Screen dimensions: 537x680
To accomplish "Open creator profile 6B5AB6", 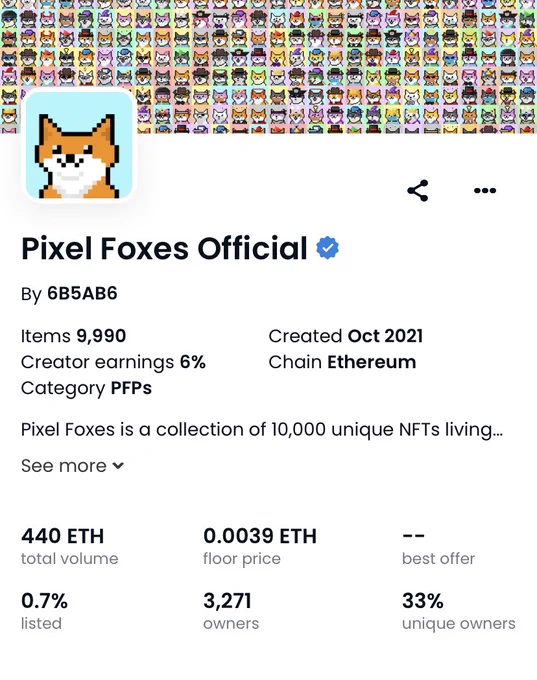I will (x=82, y=294).
